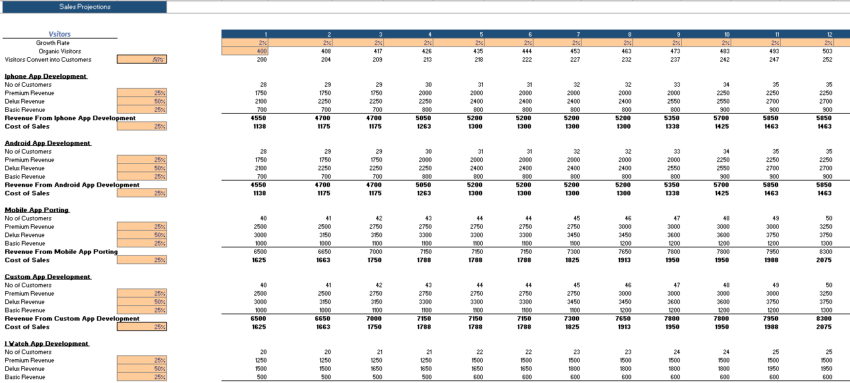Edit Android Premium Revenue 25% input
The width and height of the screenshot is (850, 383).
coord(141,160)
